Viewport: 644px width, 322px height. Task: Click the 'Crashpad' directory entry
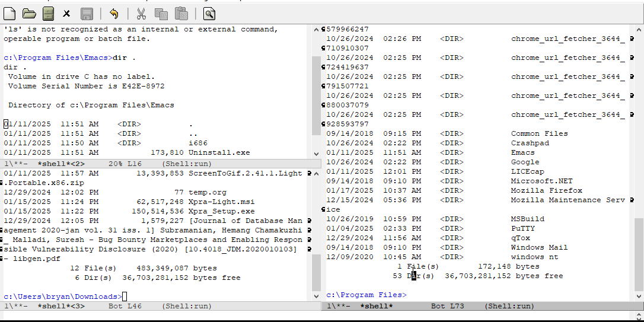point(530,143)
